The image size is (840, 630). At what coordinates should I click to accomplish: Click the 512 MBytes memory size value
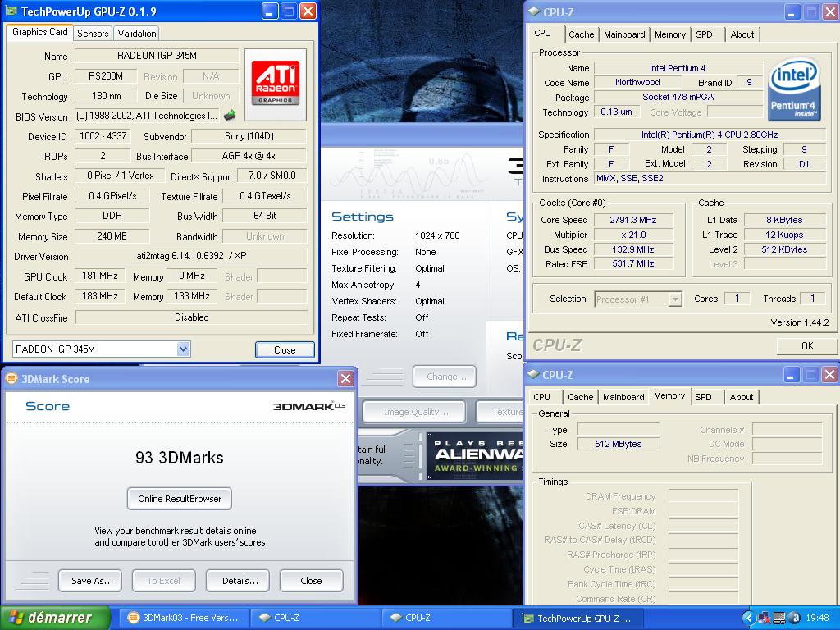(619, 444)
